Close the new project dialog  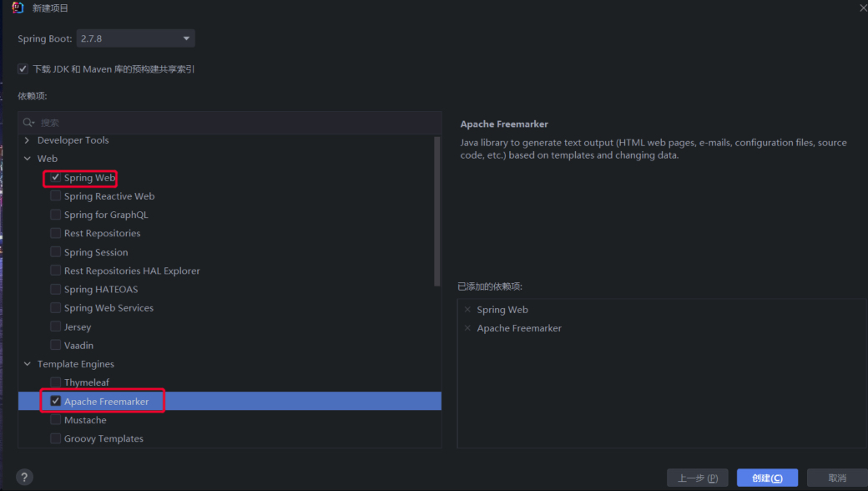click(x=863, y=8)
